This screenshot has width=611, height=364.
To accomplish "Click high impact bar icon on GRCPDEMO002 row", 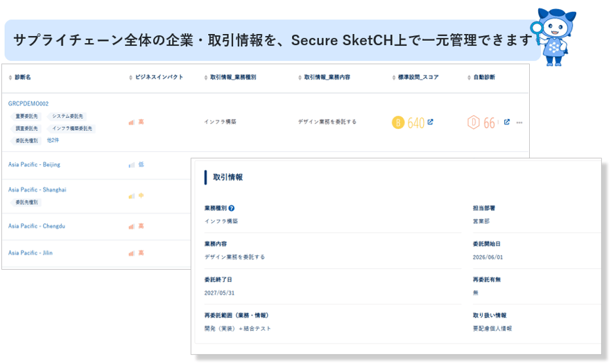I will tap(131, 122).
